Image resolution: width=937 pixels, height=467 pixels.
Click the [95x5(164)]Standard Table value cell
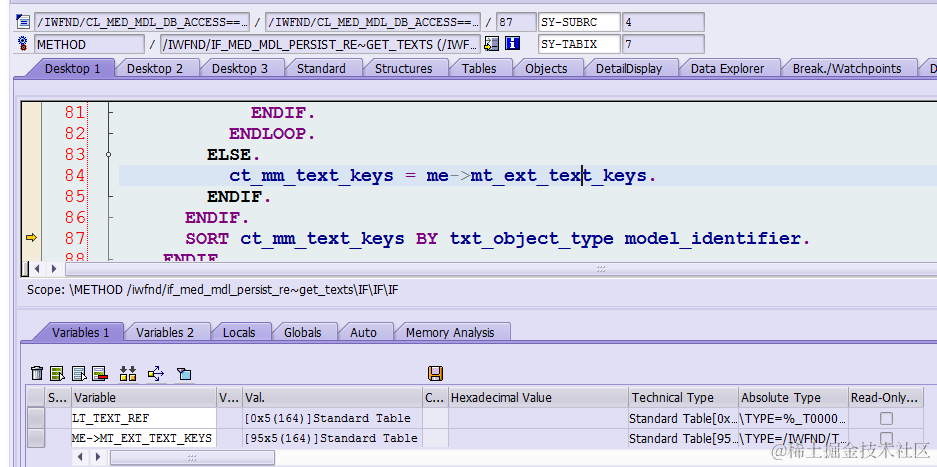pos(332,438)
